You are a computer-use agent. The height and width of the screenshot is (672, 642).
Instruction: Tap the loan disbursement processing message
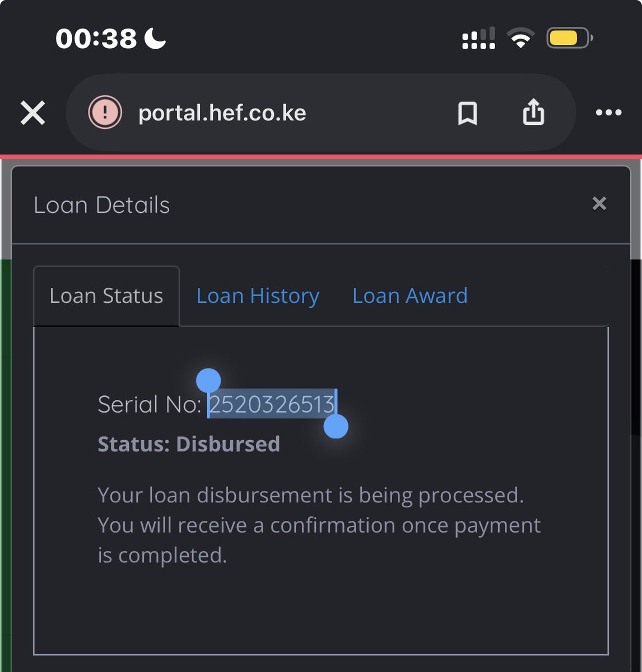click(x=319, y=525)
